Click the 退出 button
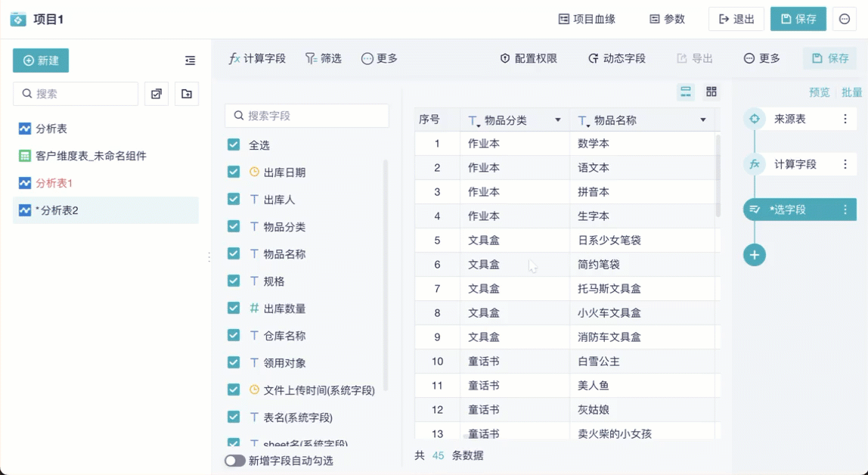This screenshot has height=475, width=868. 736,19
